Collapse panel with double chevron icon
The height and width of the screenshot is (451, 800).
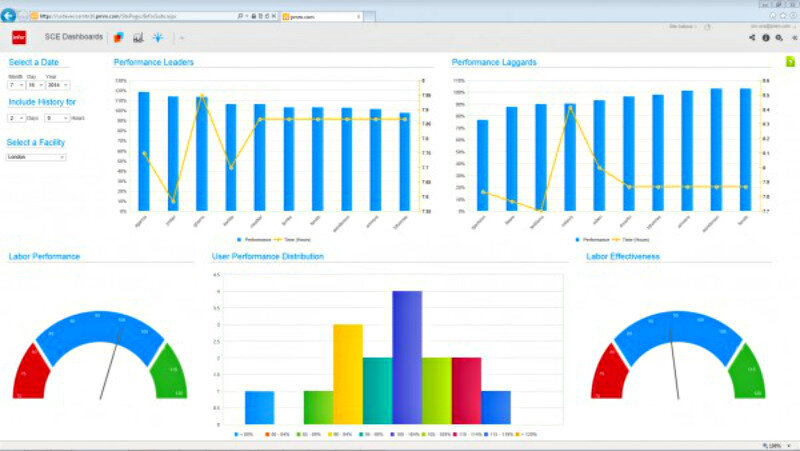point(792,38)
